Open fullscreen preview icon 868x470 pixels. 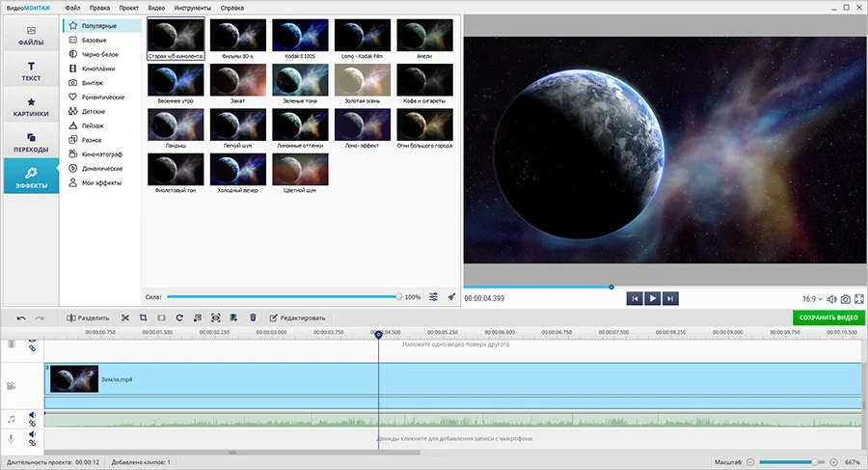[859, 299]
